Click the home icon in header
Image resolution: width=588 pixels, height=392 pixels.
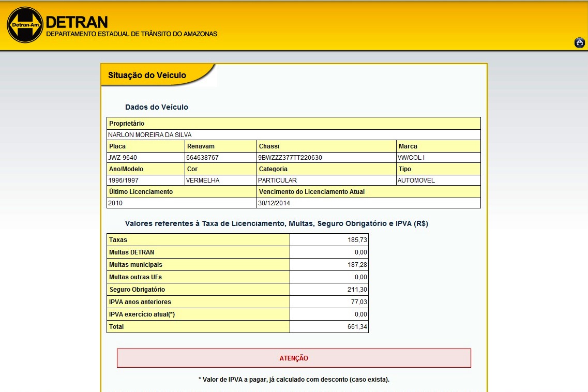[x=580, y=43]
